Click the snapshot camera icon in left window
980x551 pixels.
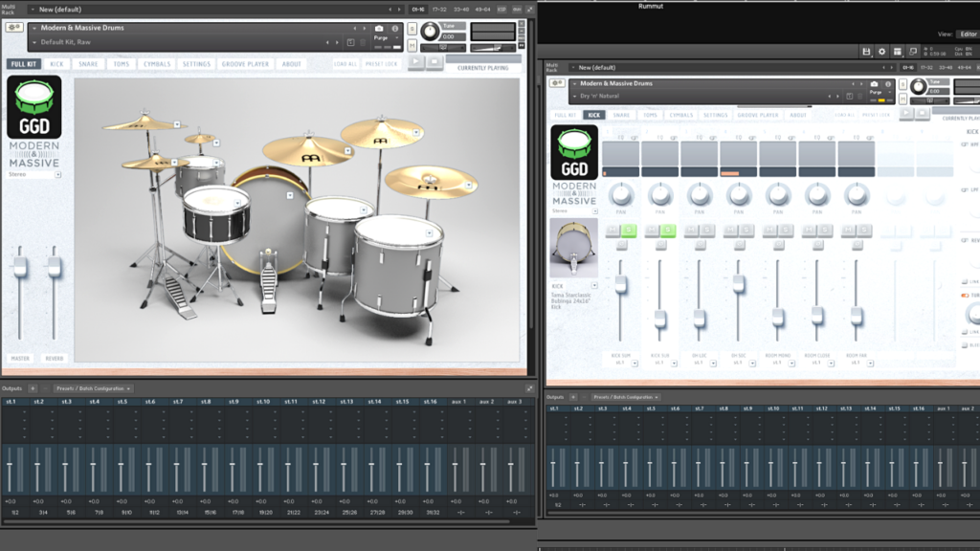pyautogui.click(x=379, y=29)
